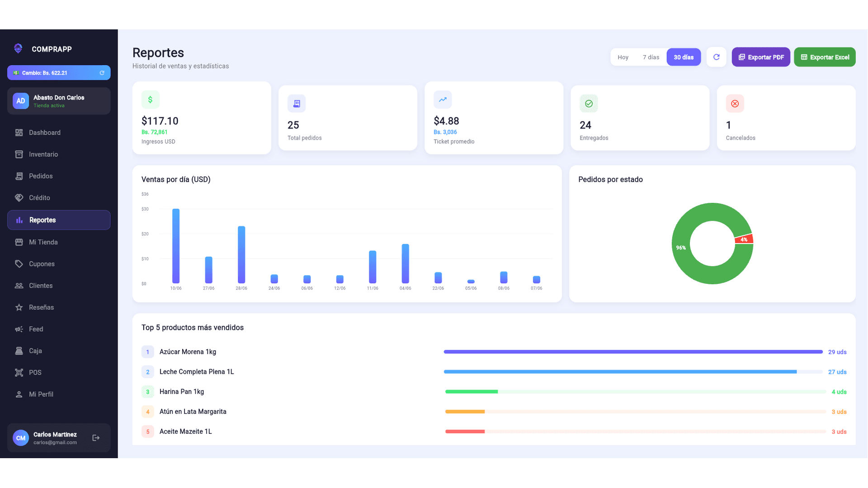Click the 11/06 bar in sales chart
868x488 pixels.
[x=373, y=267]
